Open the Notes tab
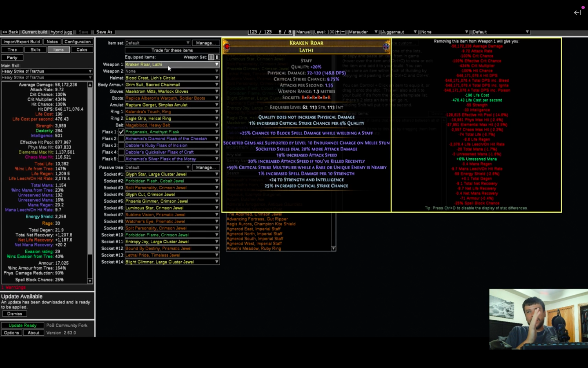The image size is (588, 368). click(x=52, y=42)
